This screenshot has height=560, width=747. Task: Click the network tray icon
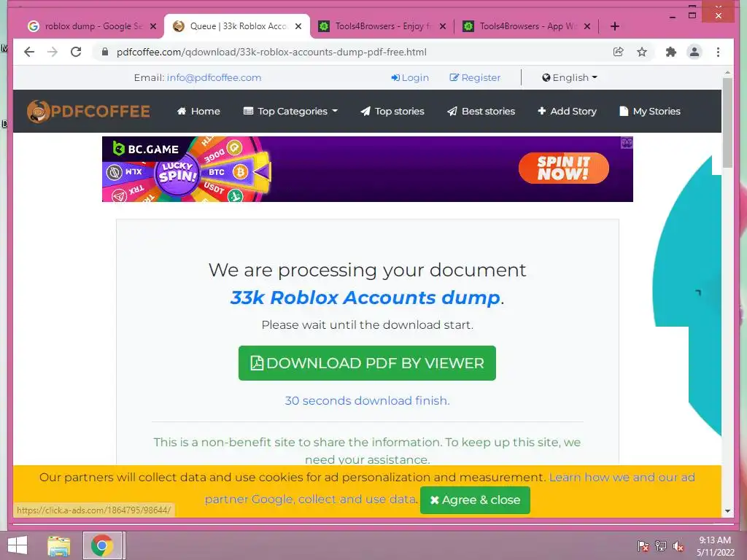[x=661, y=546]
